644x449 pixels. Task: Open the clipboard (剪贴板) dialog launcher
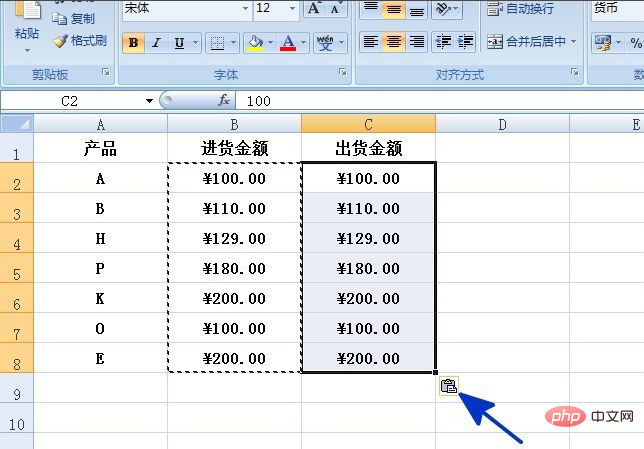pyautogui.click(x=106, y=73)
